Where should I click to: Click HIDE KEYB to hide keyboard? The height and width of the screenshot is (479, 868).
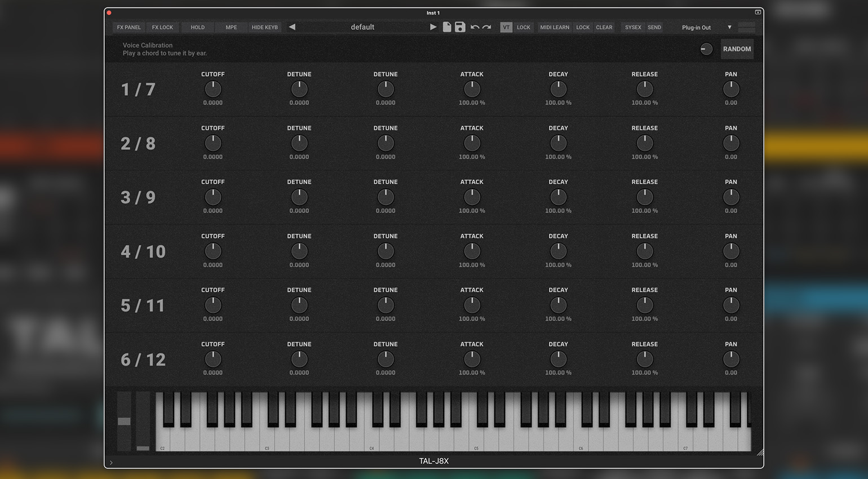[x=264, y=27]
